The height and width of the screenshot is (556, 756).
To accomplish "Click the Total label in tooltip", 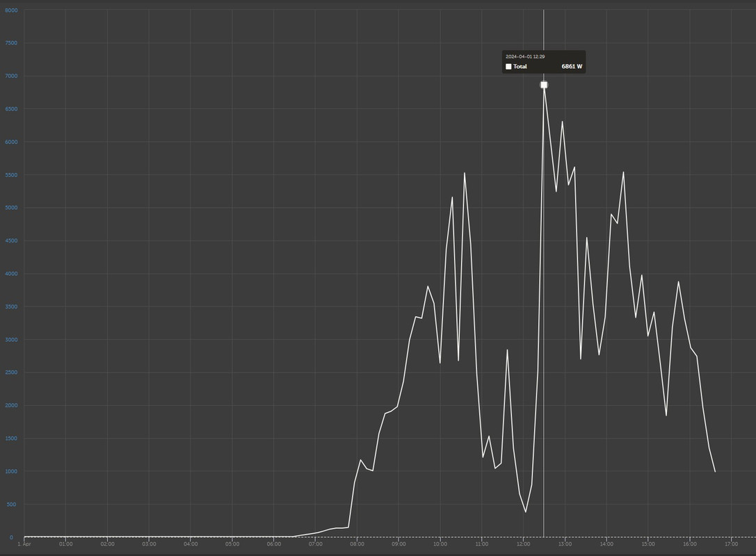I will (520, 67).
